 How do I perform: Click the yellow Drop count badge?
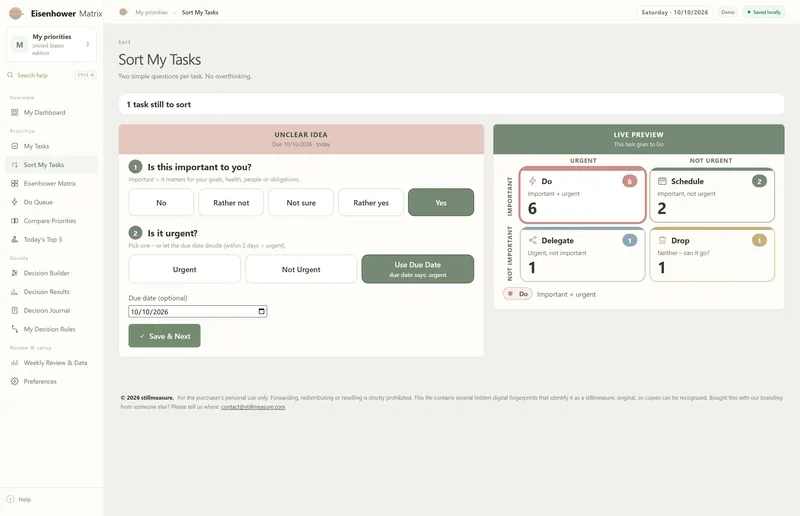click(759, 240)
